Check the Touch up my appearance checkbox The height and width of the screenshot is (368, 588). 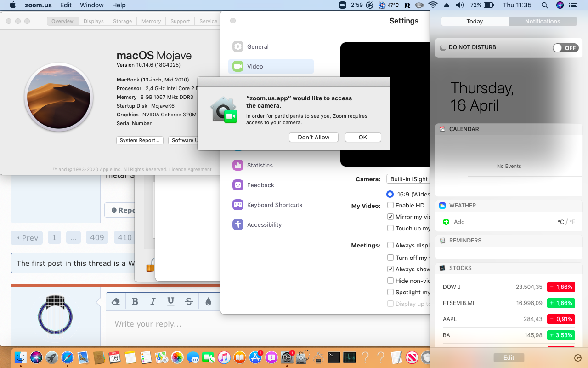click(390, 228)
